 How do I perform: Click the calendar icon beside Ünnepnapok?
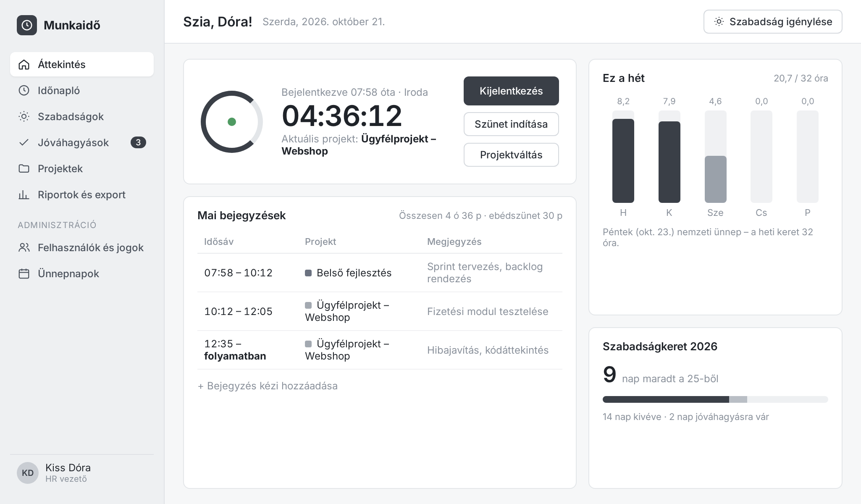pos(24,273)
